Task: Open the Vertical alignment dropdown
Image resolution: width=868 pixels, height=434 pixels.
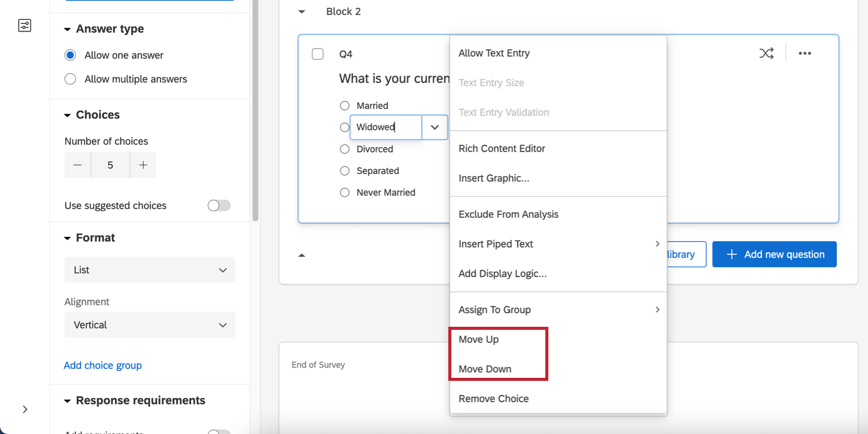Action: pyautogui.click(x=150, y=325)
